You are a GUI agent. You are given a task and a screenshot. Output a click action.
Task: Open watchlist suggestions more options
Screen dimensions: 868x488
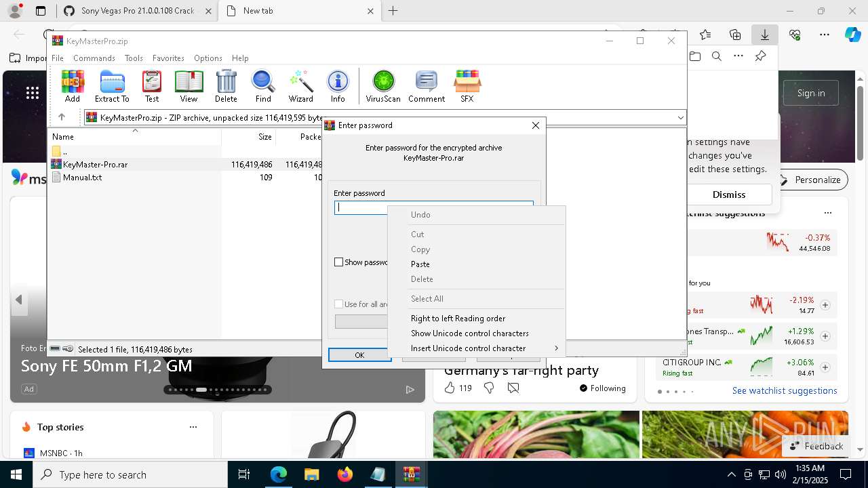coord(828,213)
